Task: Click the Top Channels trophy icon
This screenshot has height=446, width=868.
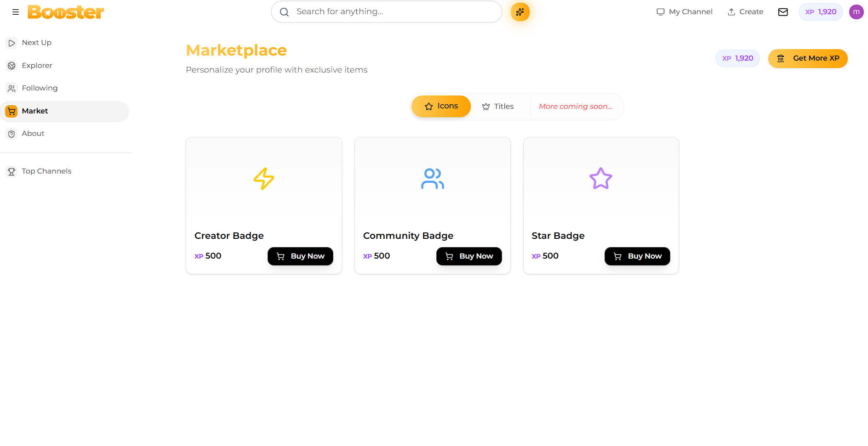Action: coord(11,171)
